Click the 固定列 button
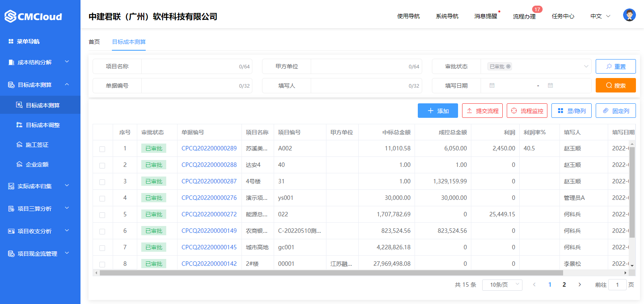 616,111
